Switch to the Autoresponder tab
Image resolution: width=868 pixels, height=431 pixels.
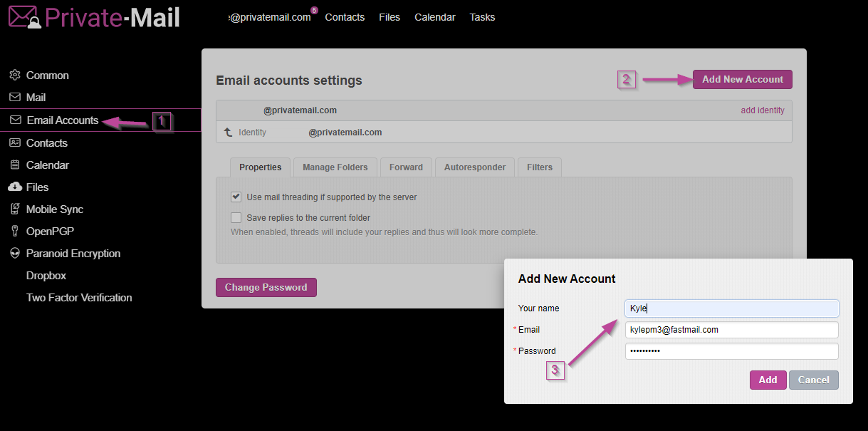coord(474,167)
